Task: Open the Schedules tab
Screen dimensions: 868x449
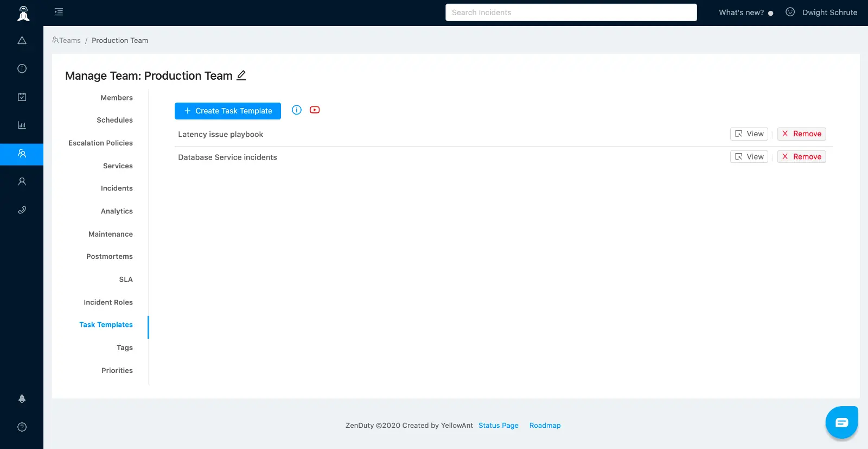Action: pos(114,120)
